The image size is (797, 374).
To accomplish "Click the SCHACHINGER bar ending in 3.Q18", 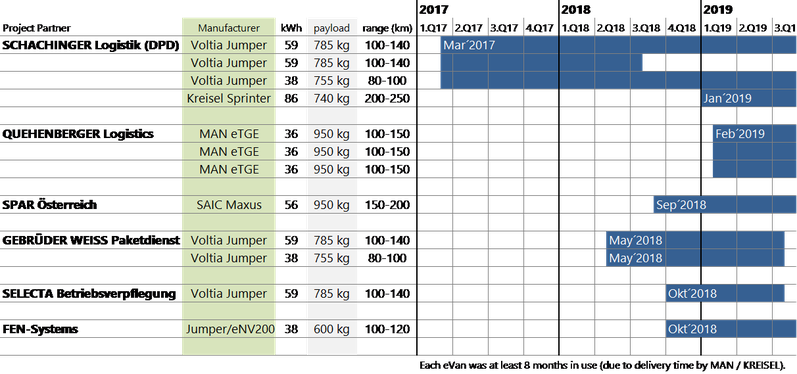I will [541, 63].
